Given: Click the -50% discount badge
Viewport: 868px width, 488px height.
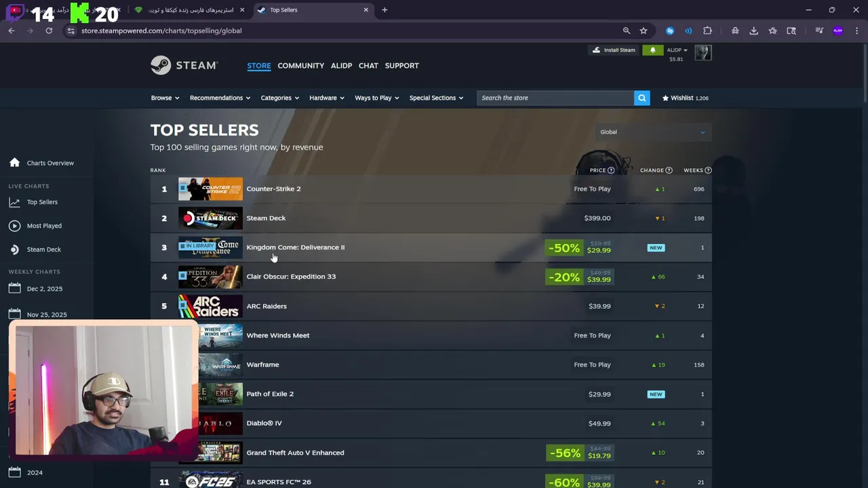Looking at the screenshot, I should (x=564, y=248).
